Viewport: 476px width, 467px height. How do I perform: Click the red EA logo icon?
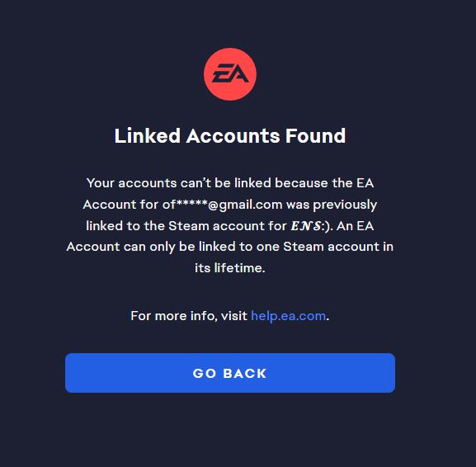230,74
